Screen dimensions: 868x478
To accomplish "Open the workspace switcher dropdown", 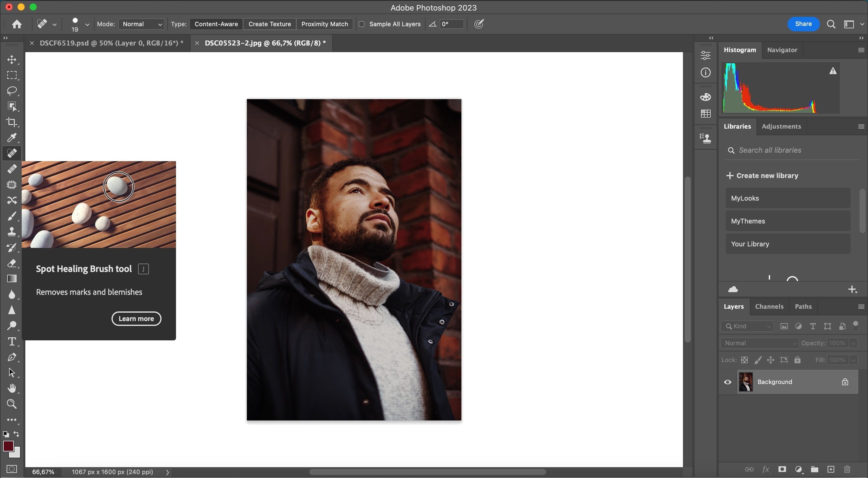I will pyautogui.click(x=853, y=24).
